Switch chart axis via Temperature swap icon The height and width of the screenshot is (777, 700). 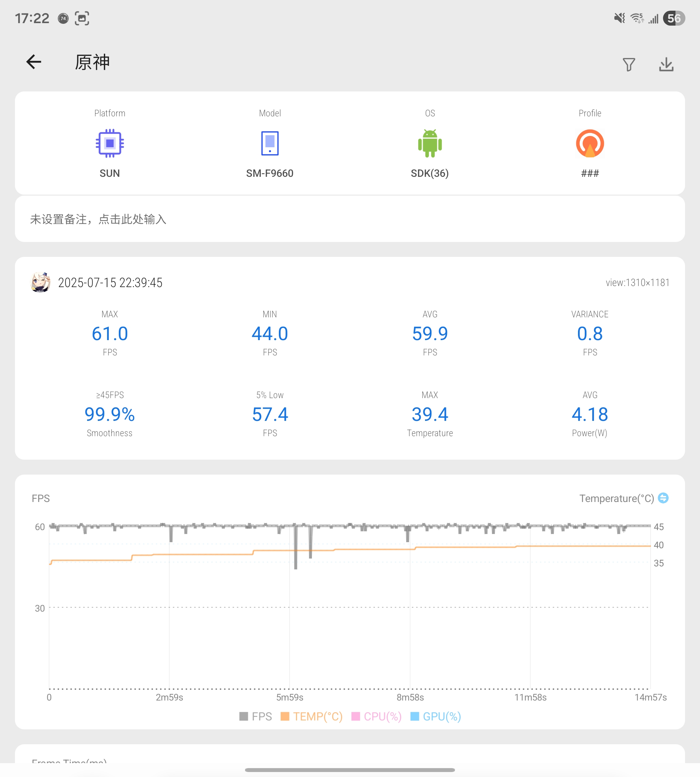tap(663, 498)
